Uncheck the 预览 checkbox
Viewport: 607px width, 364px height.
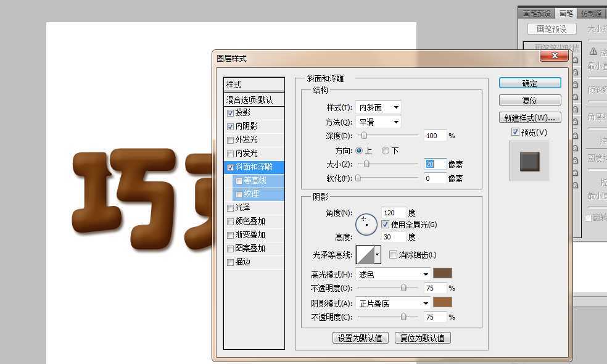click(514, 132)
